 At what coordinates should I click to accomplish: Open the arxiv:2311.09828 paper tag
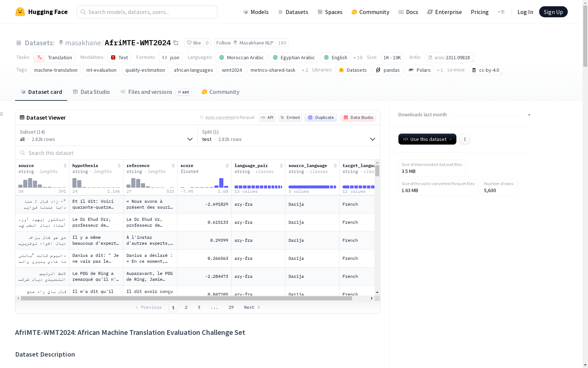449,57
